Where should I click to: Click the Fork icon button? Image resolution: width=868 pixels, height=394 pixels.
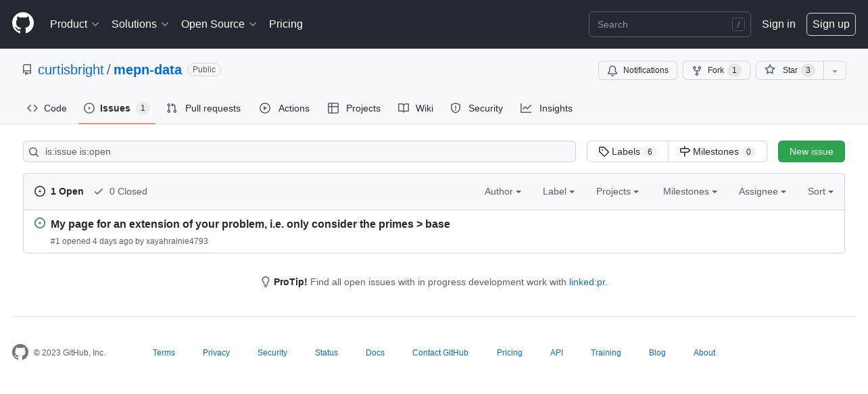point(697,70)
